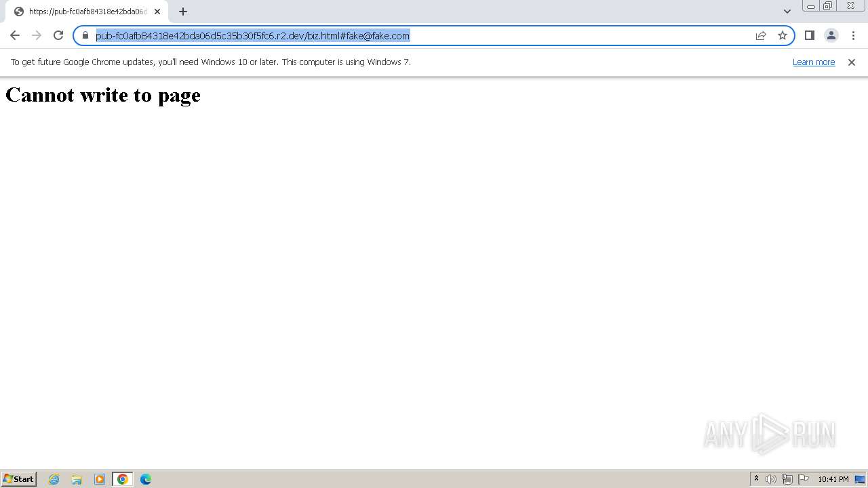Open the 10:41 PM clock
Viewport: 868px width, 488px height.
coord(833,479)
